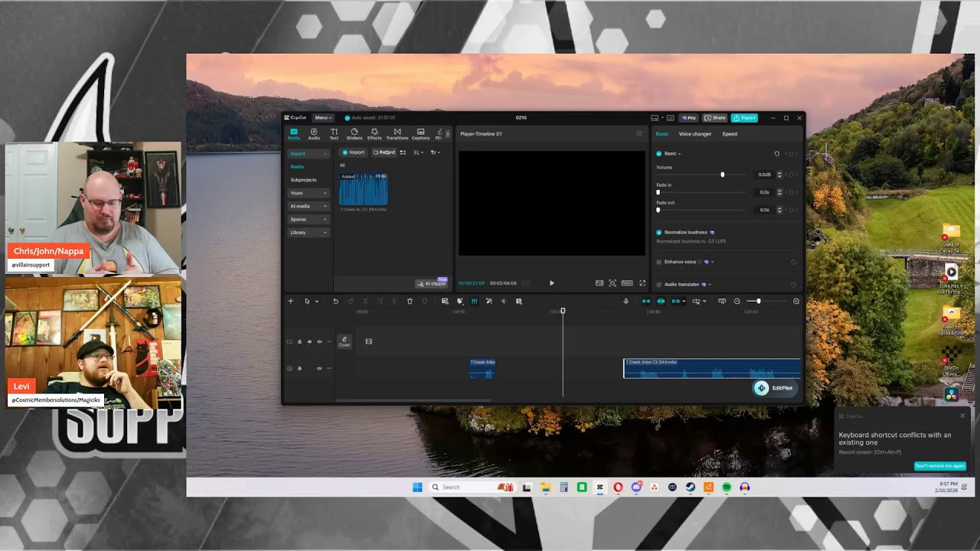Expand the AI media sidebar section
This screenshot has width=980, height=551.
309,206
